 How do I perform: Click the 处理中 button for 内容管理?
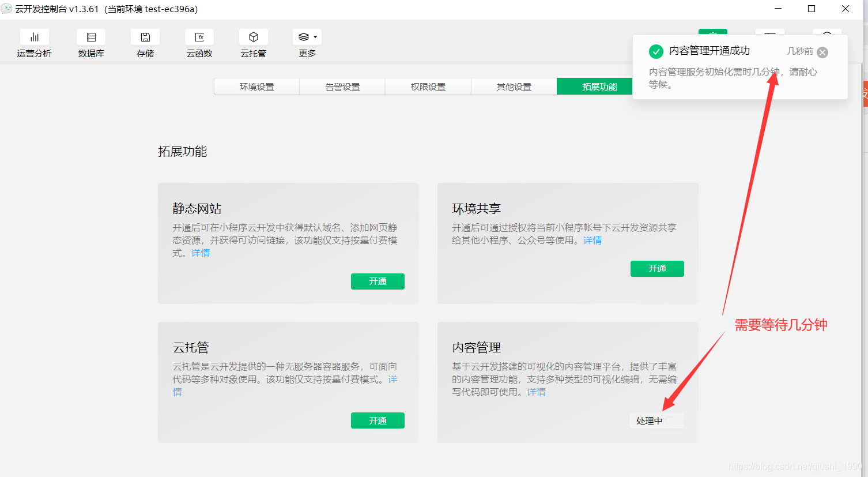(656, 420)
